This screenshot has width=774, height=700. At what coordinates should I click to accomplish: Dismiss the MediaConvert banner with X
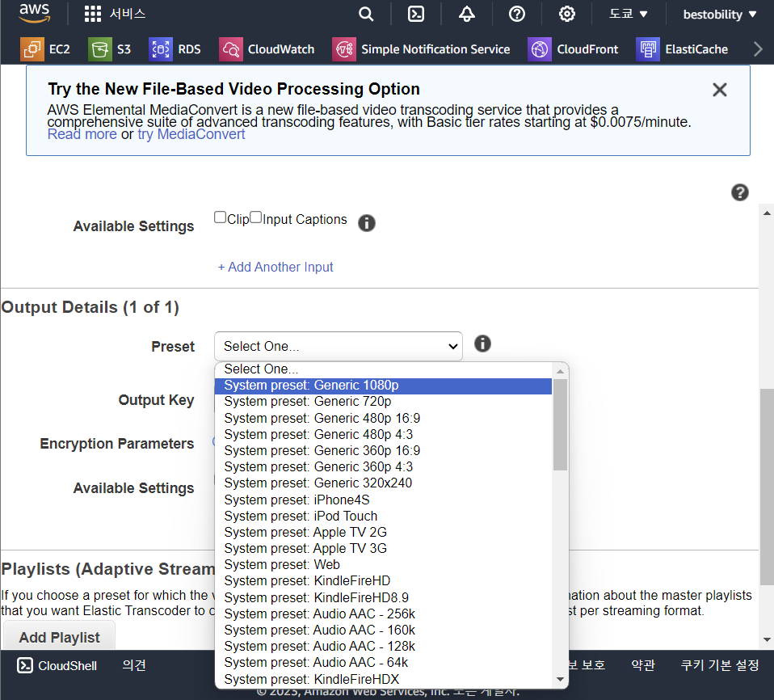coord(720,90)
